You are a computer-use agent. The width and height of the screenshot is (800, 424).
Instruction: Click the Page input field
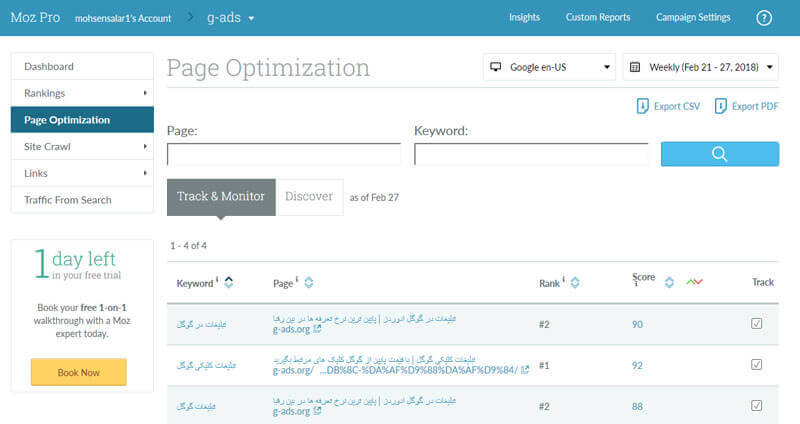[284, 154]
